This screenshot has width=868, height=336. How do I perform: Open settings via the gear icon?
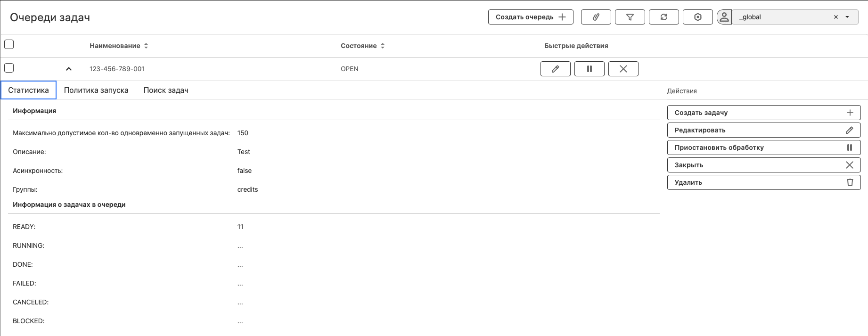(697, 17)
